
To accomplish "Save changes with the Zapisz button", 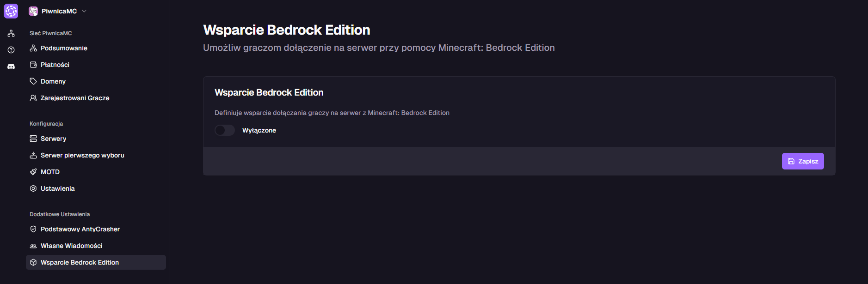I will point(803,161).
